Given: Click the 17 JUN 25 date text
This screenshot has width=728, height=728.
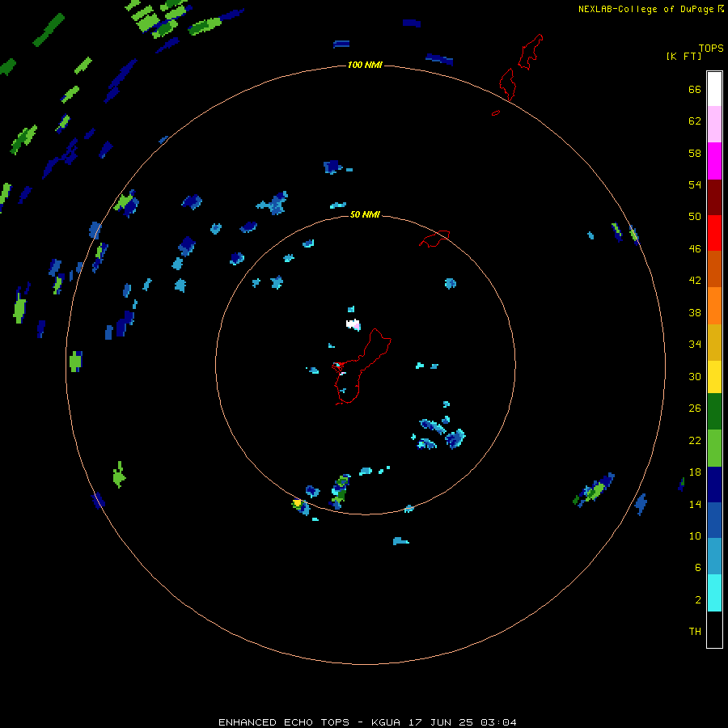Looking at the screenshot, I should [x=441, y=722].
